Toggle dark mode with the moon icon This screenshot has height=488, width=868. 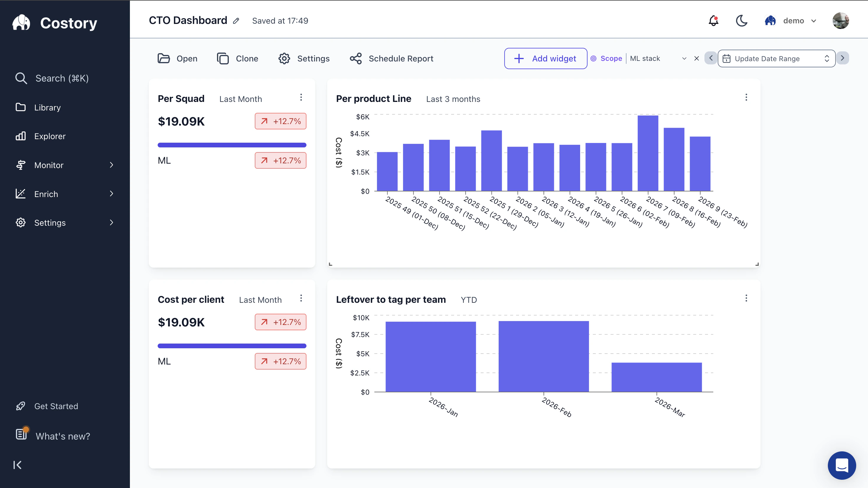click(x=741, y=21)
